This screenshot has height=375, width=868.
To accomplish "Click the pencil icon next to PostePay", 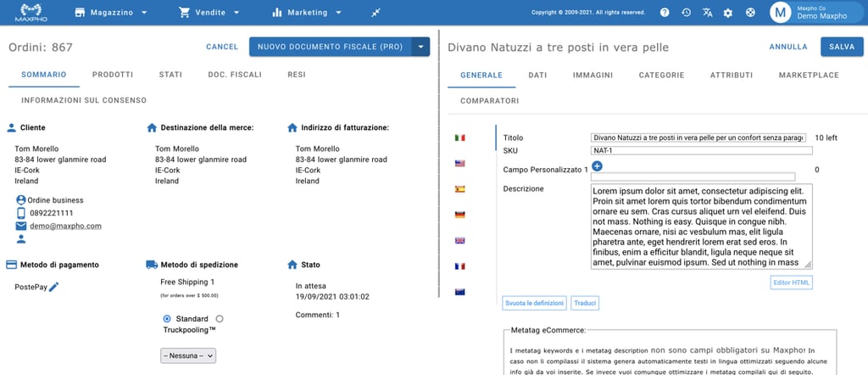I will tap(53, 287).
